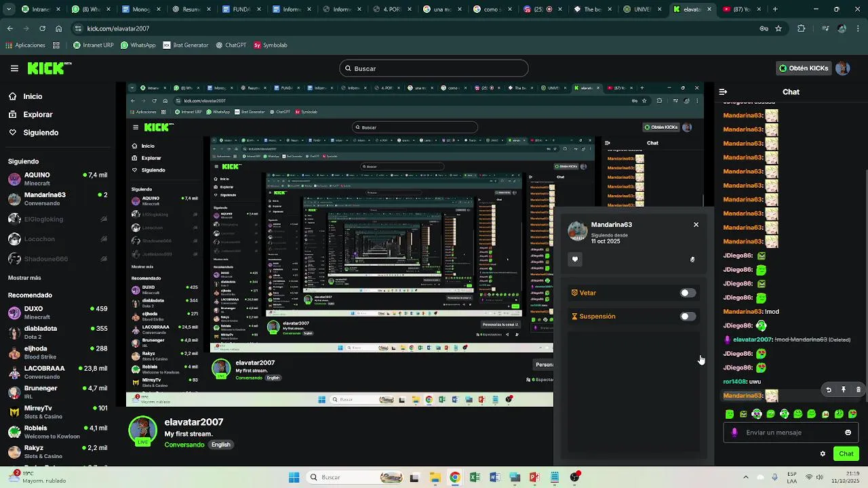Open ChatGPT bookmark
The image size is (868, 488).
(x=231, y=45)
